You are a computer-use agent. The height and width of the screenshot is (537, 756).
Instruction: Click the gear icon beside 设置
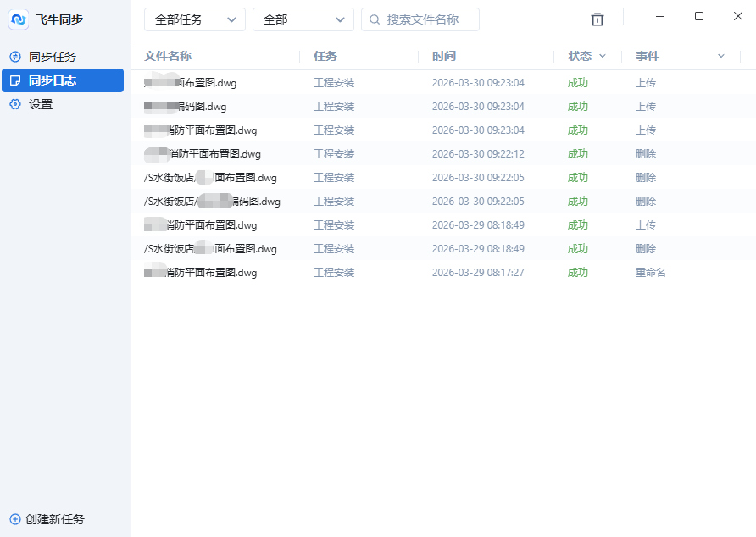pos(15,104)
